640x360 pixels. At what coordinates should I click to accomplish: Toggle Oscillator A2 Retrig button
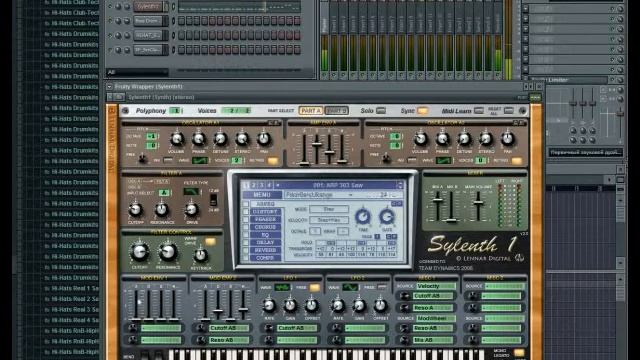pyautogui.click(x=517, y=160)
